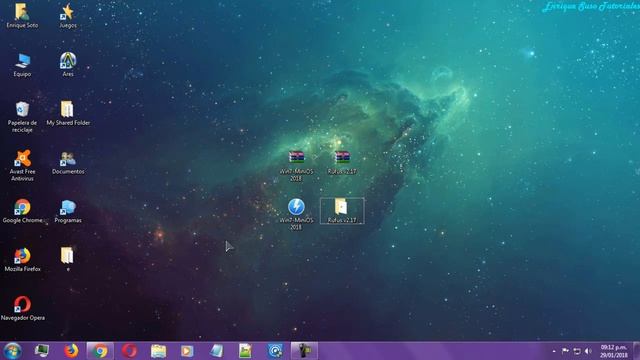Click the blue camera-lens taskbar icon
This screenshot has height=360, width=640.
[x=275, y=351]
